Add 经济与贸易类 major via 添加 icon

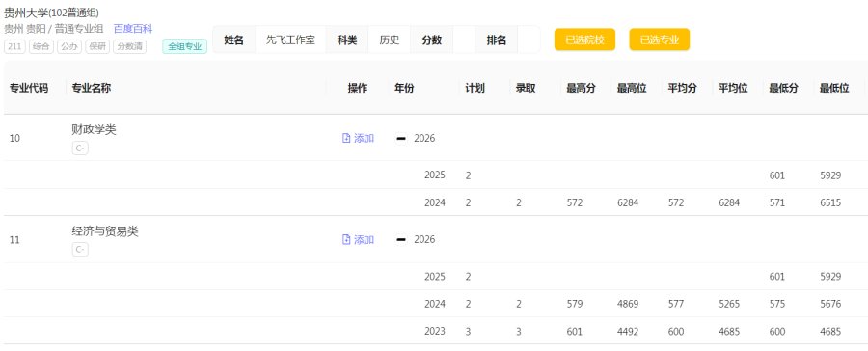[x=358, y=240]
